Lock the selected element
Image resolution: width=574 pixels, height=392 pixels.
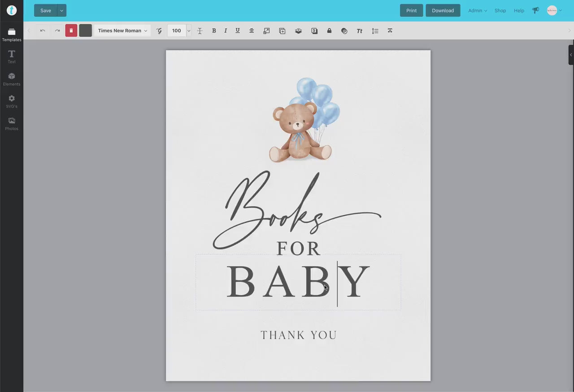pos(329,30)
